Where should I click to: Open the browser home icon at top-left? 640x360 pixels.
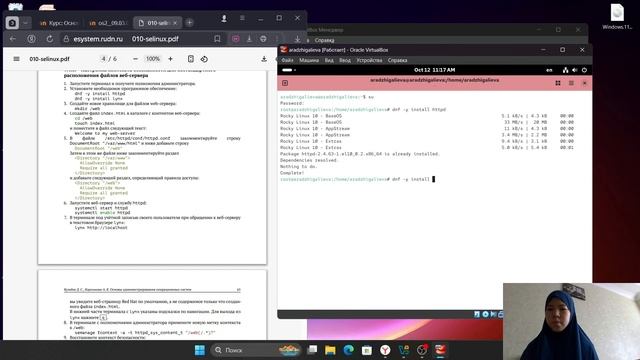[x=12, y=23]
